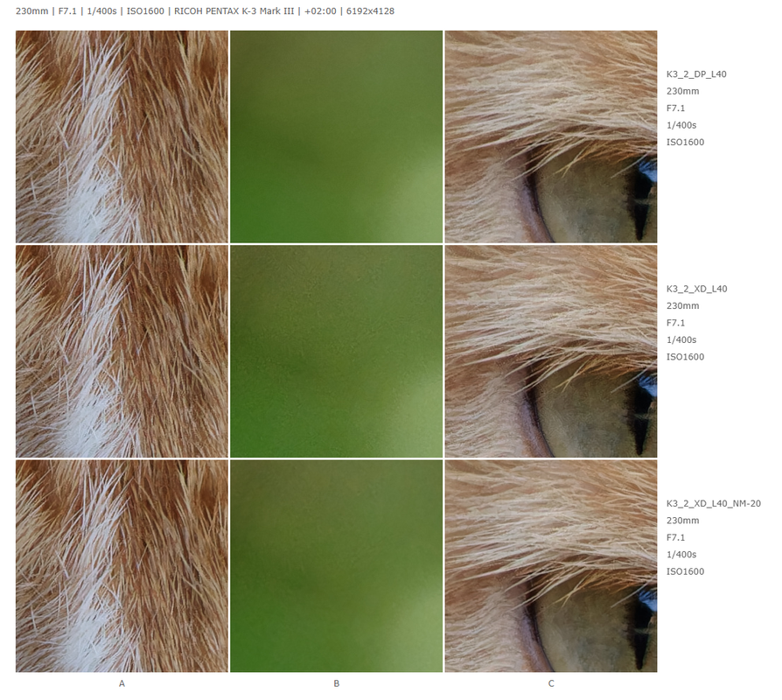Open the K3_2_XD_L40_NM-20 green background crop
Screen dimensions: 782x700
[x=336, y=566]
